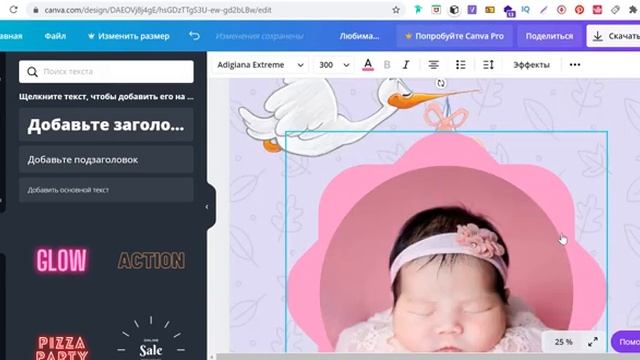This screenshot has height=360, width=640.
Task: Toggle bold formatting
Action: 387,65
